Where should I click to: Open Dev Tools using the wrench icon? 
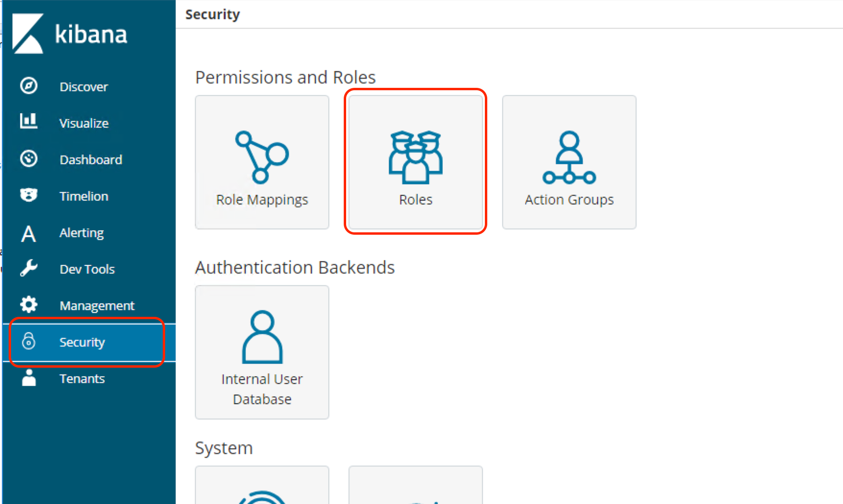pyautogui.click(x=29, y=269)
